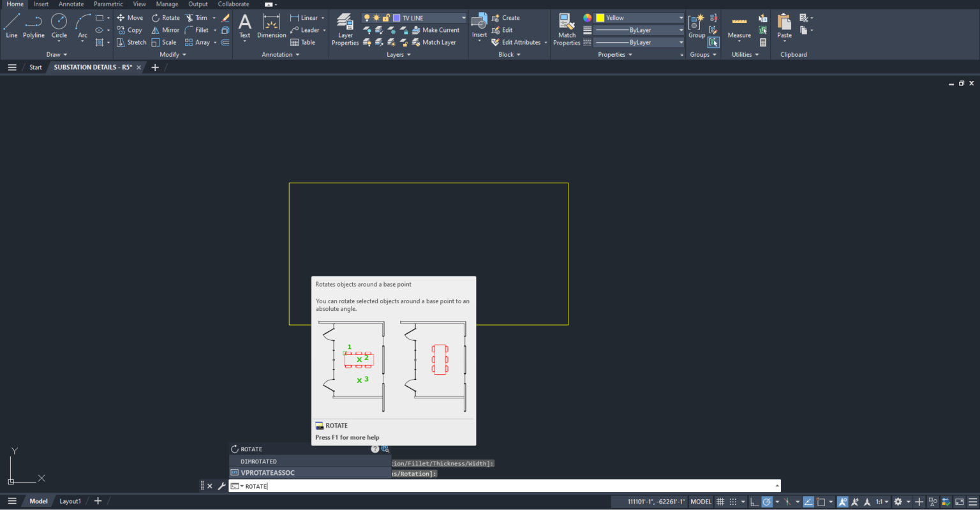Click the Trim tool label
Screen dimensions: 980x510
(x=202, y=17)
